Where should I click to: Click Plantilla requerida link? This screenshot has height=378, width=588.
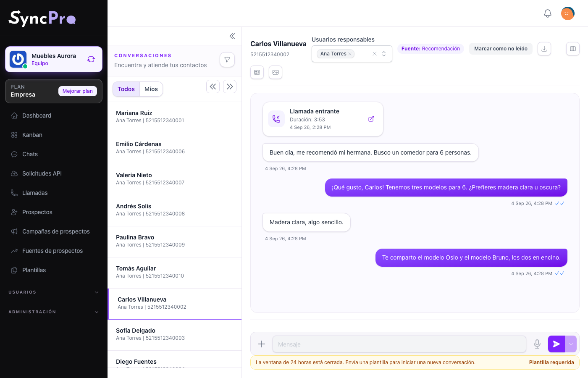pos(551,362)
